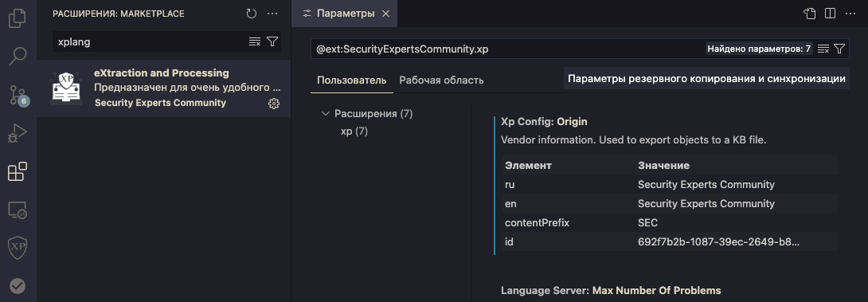Open the Explorer view in activity bar
Screen dimensions: 868x302
(18, 18)
